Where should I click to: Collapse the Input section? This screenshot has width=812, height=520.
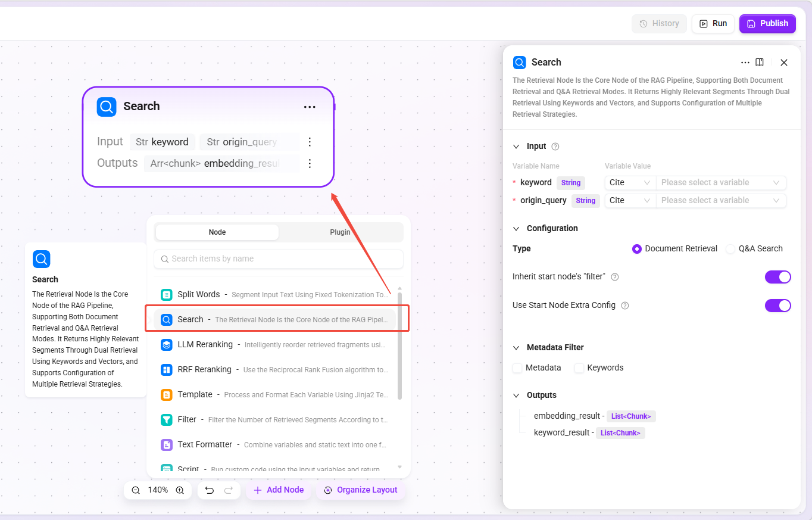(x=516, y=147)
